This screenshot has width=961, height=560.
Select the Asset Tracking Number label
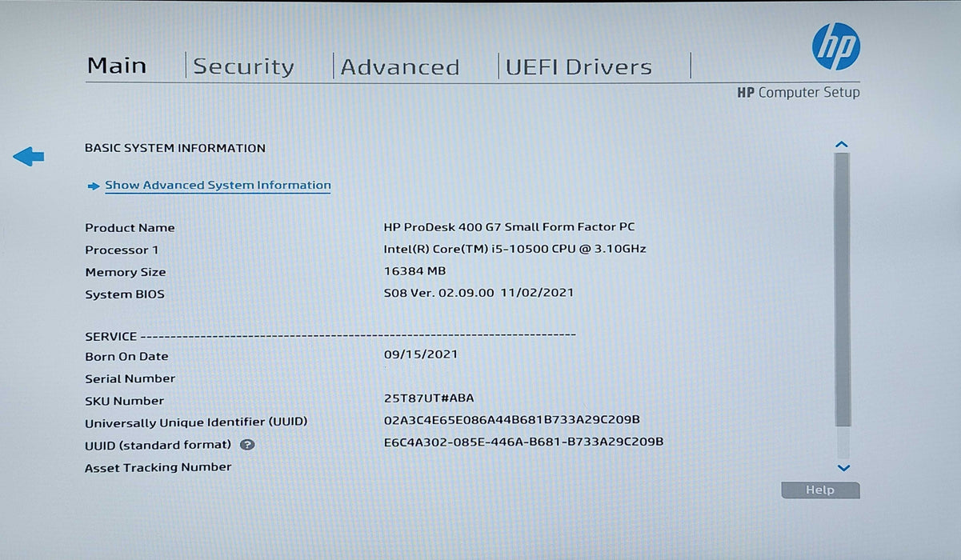pos(158,467)
